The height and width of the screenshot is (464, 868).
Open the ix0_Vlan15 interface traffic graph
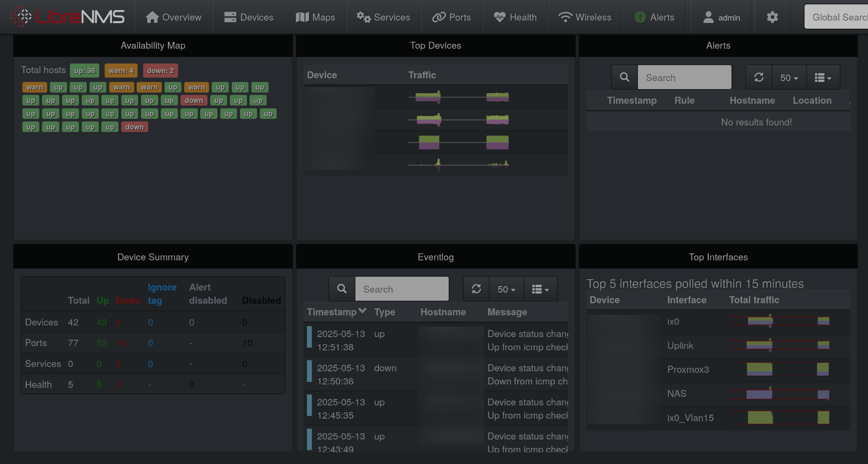click(787, 418)
